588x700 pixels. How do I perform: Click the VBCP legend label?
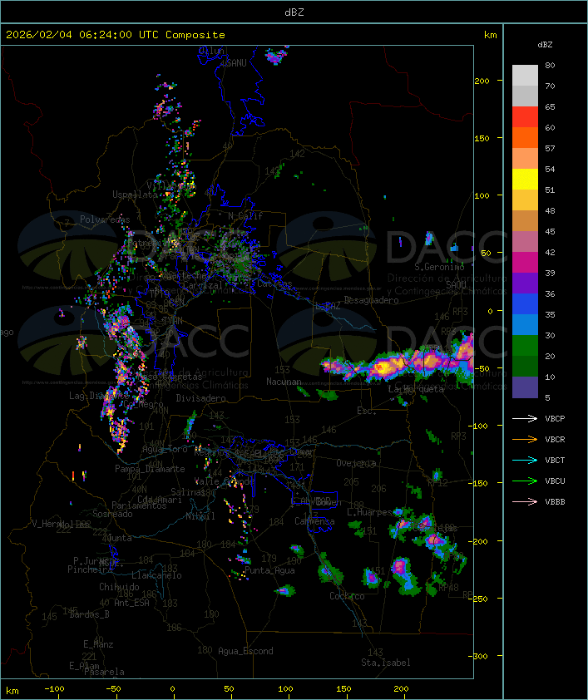(555, 418)
